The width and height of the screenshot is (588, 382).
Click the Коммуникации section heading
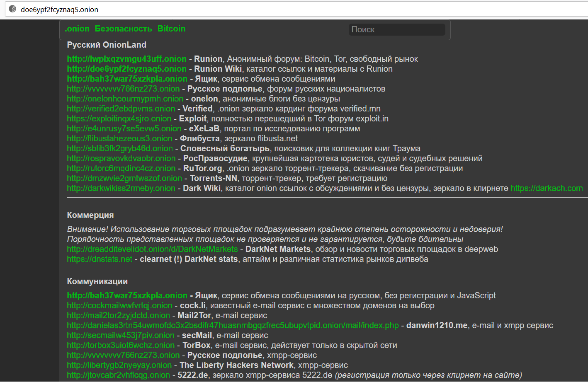pos(97,281)
